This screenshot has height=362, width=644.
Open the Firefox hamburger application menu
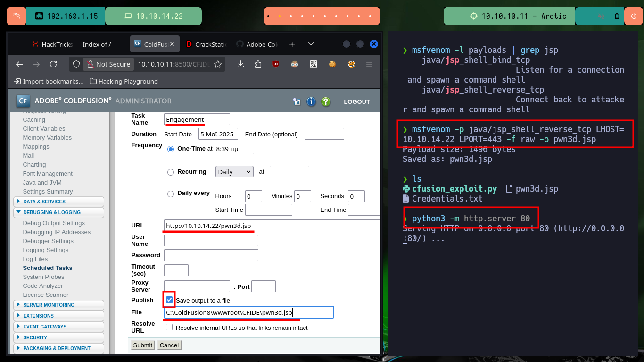369,64
